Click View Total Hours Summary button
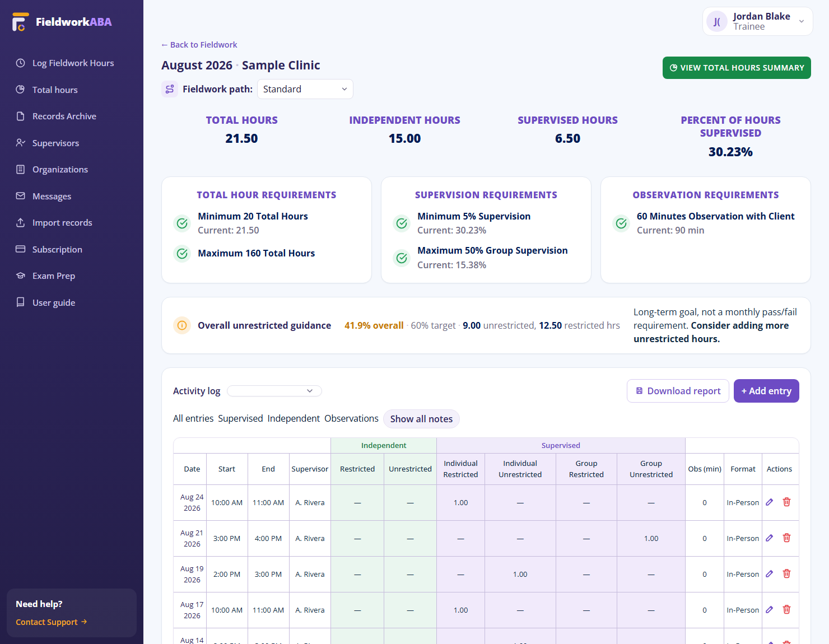 [x=737, y=68]
